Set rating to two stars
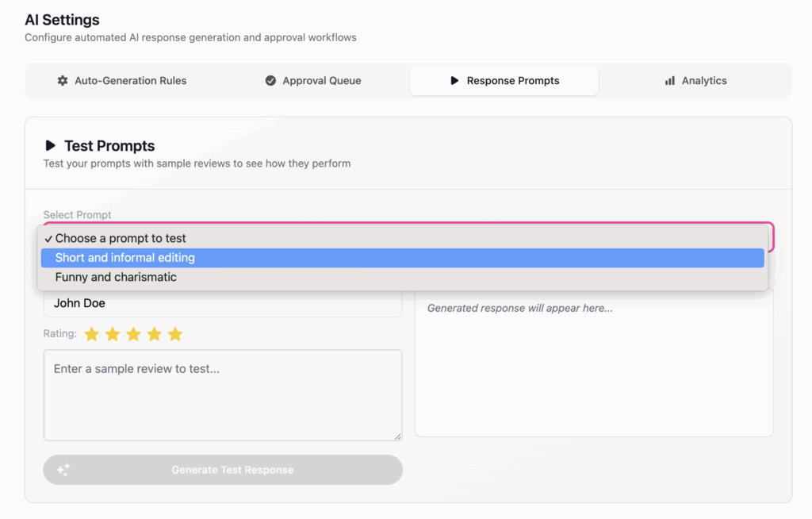Screen dimensions: 812x519 (113, 334)
